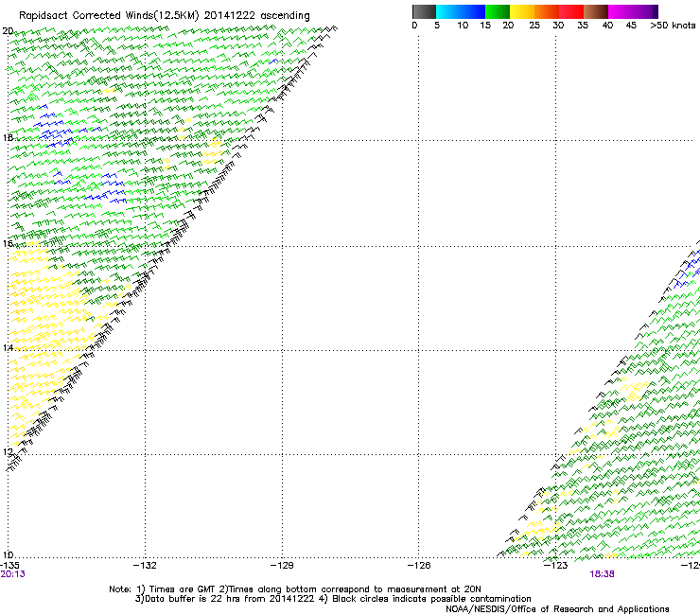This screenshot has height=615, width=700.
Task: Click the Rapidscat Corrected Winds title text
Action: [x=165, y=15]
